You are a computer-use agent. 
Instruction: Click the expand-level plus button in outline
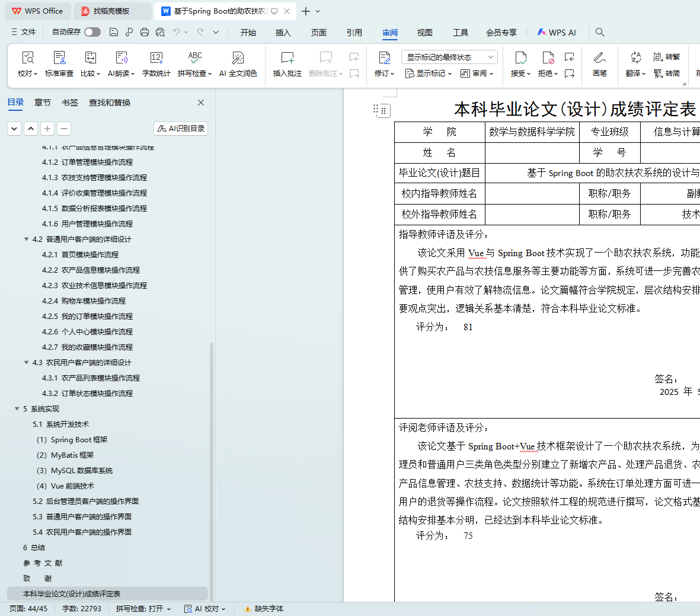click(x=47, y=129)
